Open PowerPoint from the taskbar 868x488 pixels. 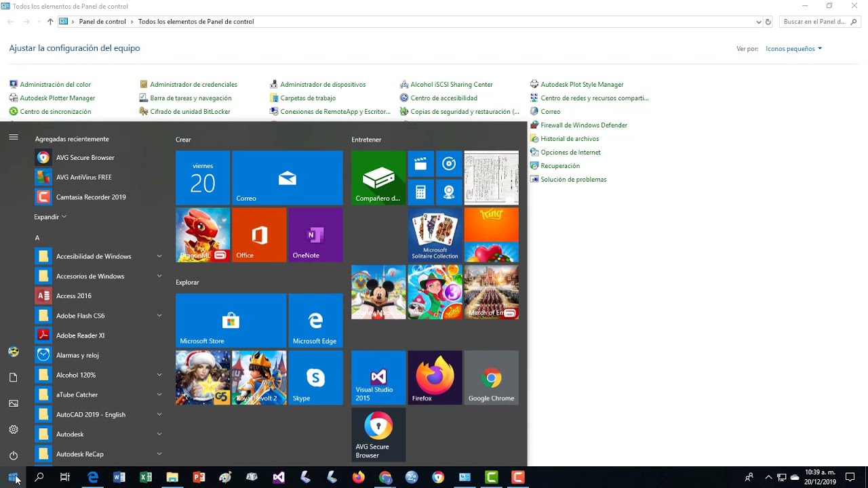point(199,477)
